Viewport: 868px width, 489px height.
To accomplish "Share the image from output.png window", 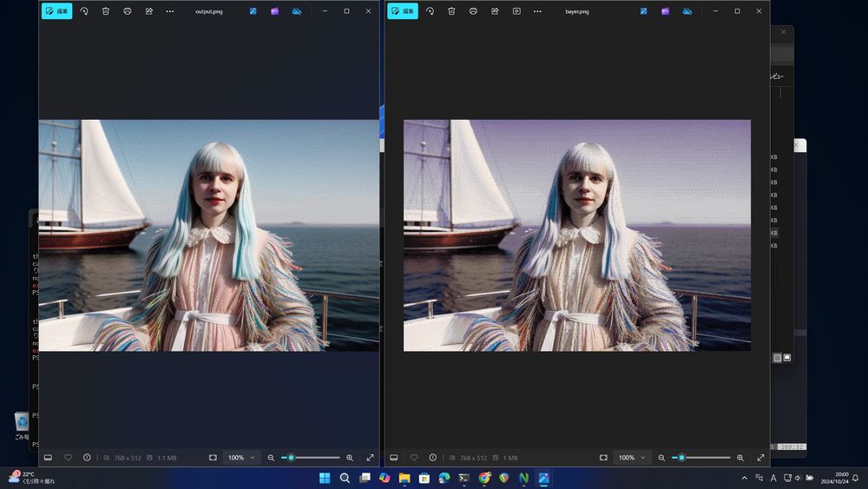I will [149, 11].
